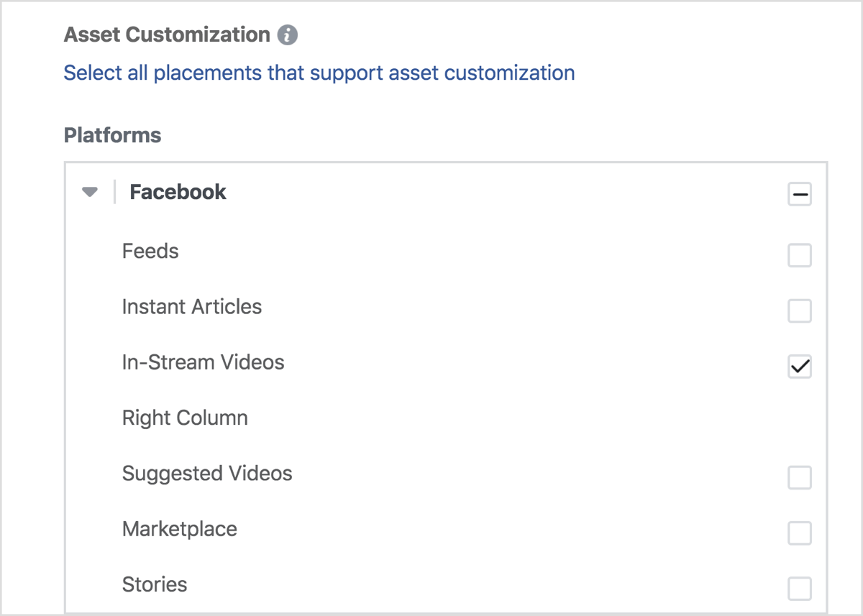
Task: Enable the Suggested Videos placement
Action: point(799,477)
